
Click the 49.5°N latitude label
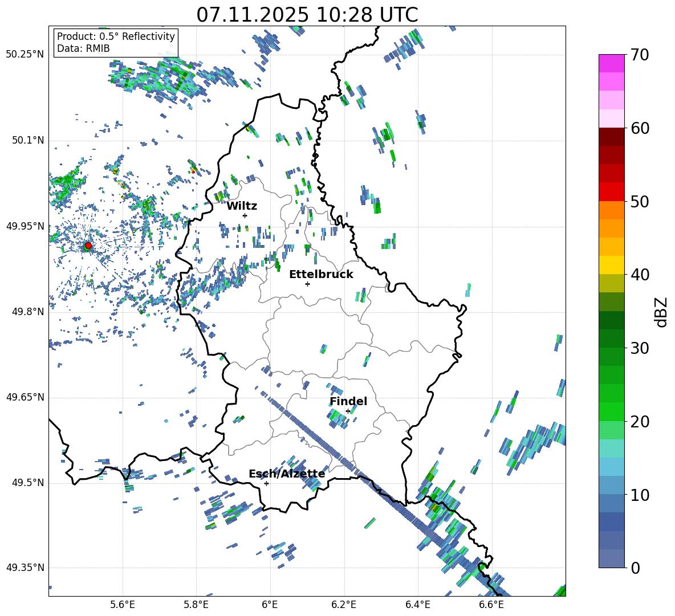28,483
